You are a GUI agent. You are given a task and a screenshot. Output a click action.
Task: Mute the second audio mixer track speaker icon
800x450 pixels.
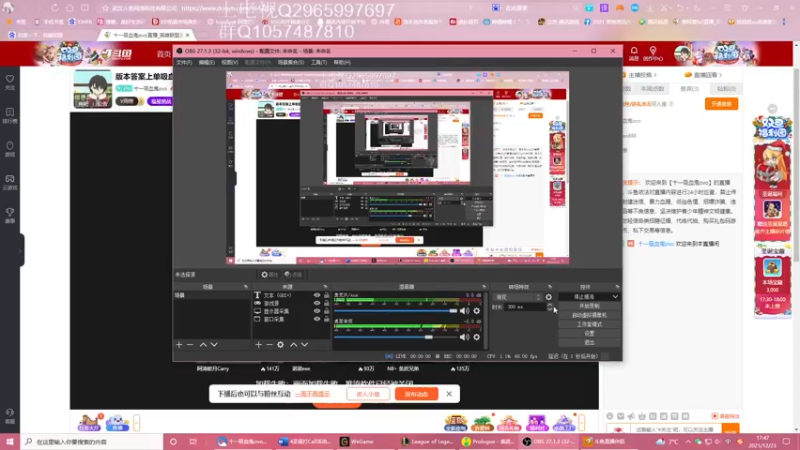464,337
